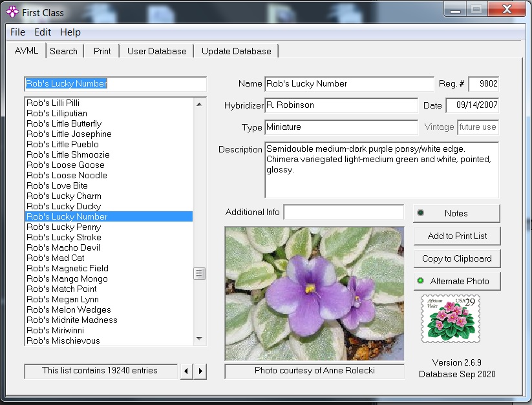
Task: Open the Help menu
Action: [x=70, y=32]
